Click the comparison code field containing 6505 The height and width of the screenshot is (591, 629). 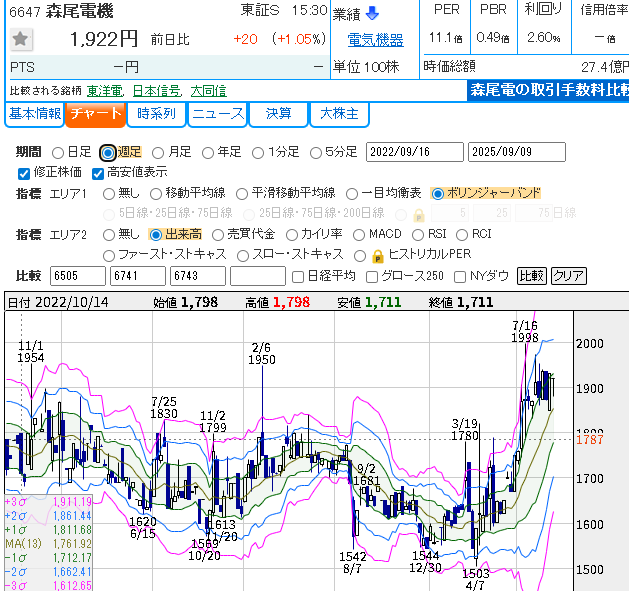pos(78,276)
